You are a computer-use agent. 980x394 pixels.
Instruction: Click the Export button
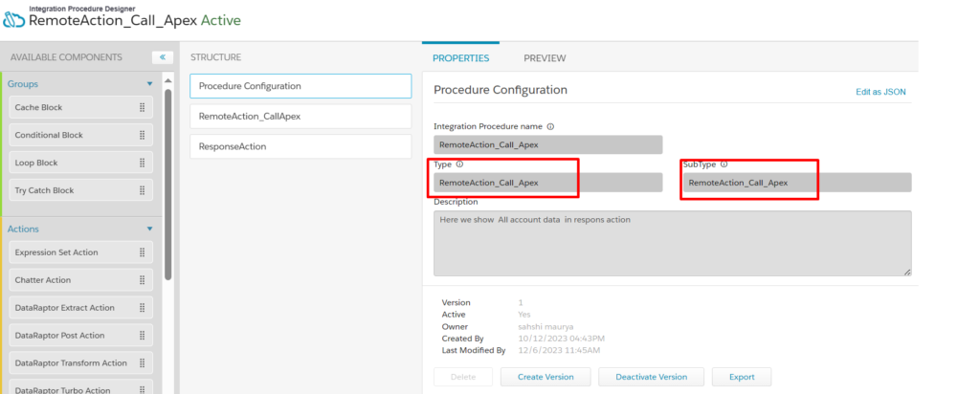(742, 377)
